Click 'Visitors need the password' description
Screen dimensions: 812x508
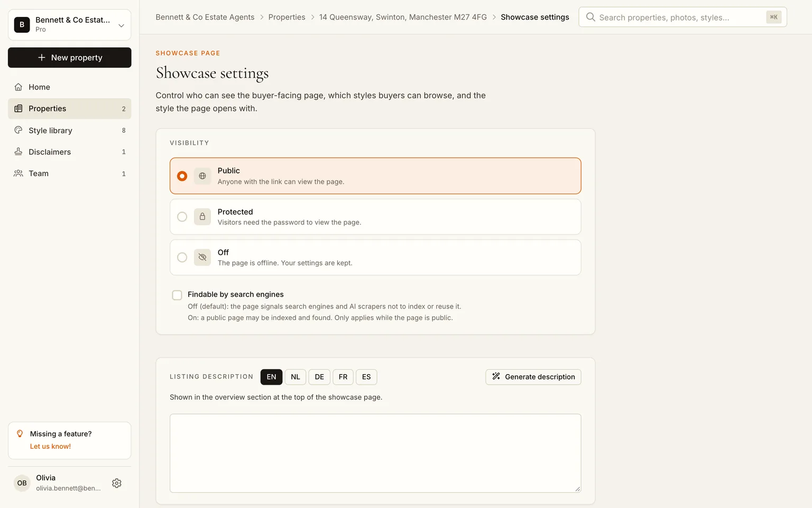tap(289, 222)
